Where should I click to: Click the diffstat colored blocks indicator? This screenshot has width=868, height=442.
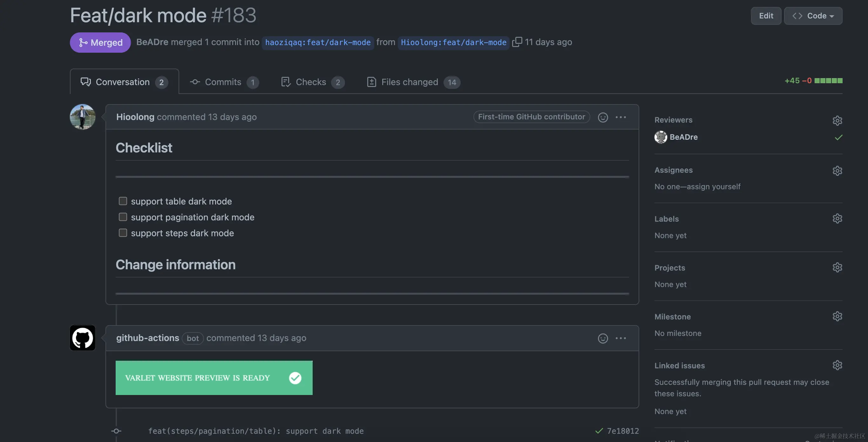(x=828, y=81)
